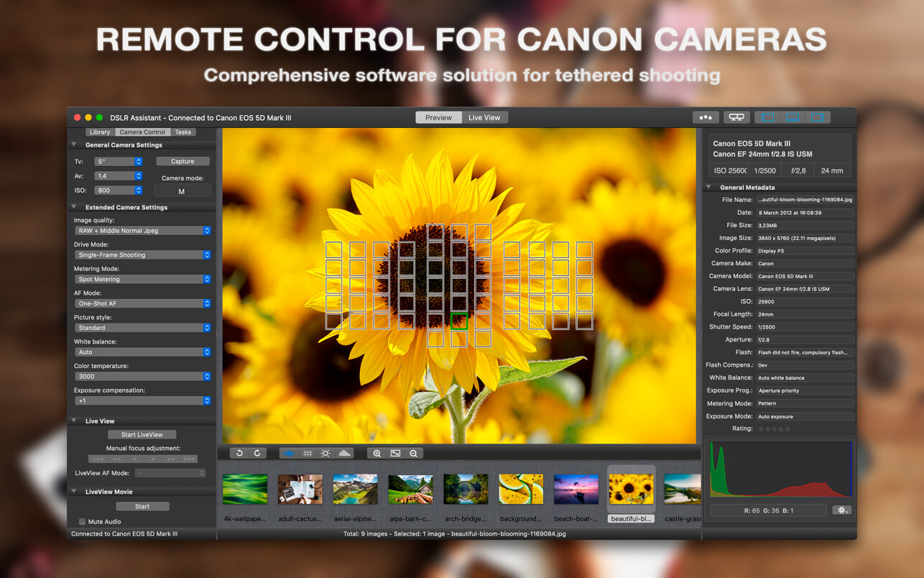Rotate the preview image clockwise

pyautogui.click(x=257, y=453)
